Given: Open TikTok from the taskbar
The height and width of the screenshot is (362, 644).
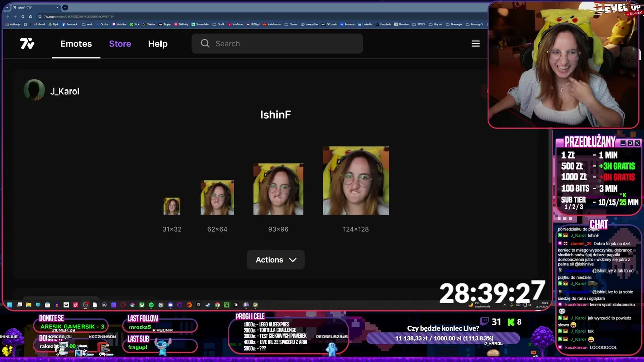Looking at the screenshot, I should pos(75,305).
